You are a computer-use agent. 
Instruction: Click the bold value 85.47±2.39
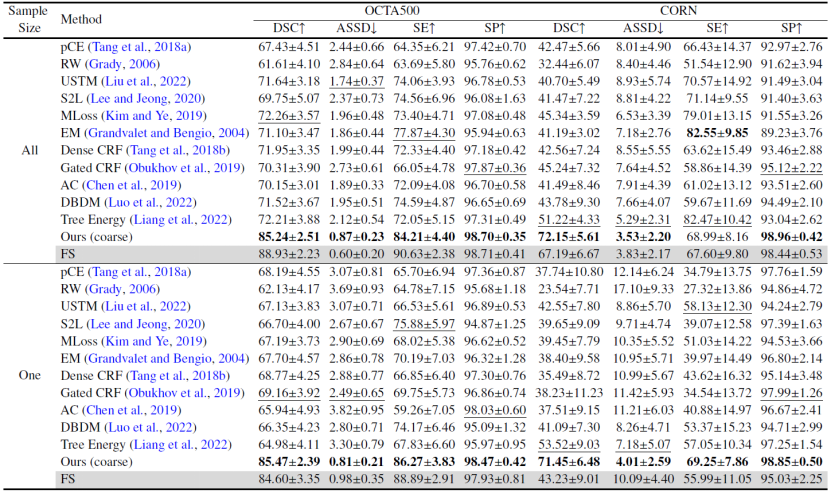pos(289,462)
